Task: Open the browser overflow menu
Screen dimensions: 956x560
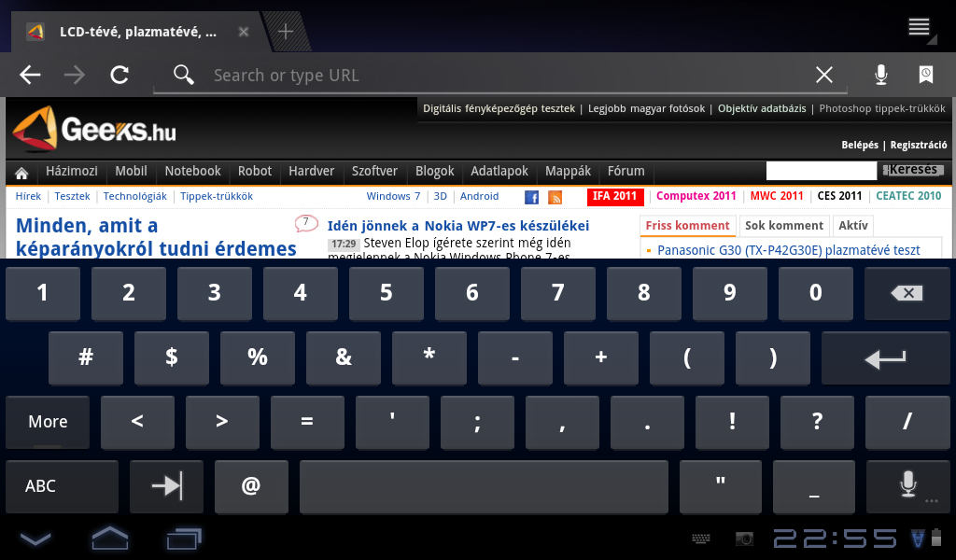Action: pos(920,27)
